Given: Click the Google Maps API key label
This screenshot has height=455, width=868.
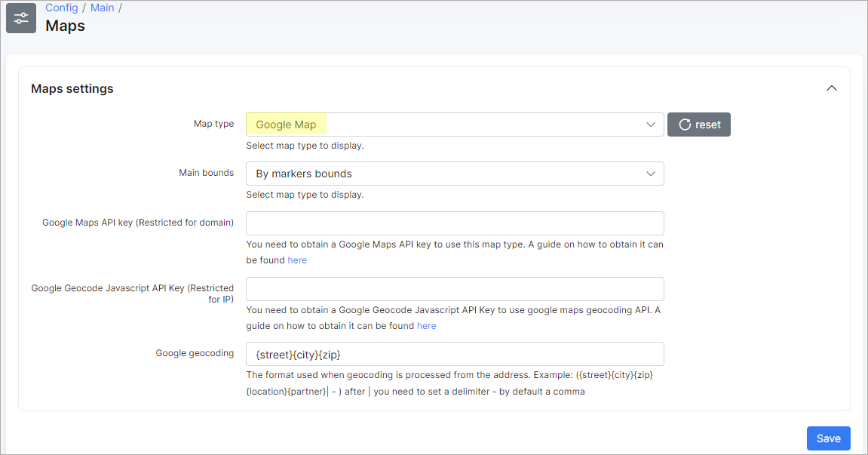Looking at the screenshot, I should tap(138, 223).
